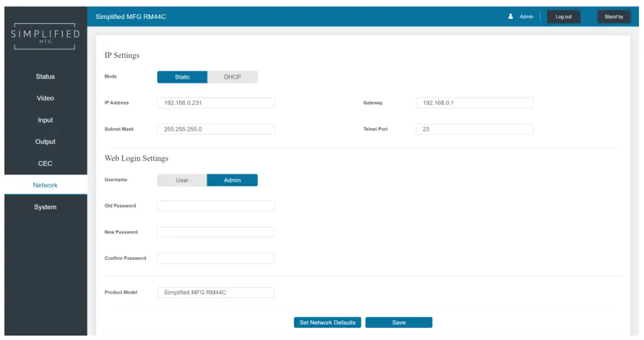The height and width of the screenshot is (340, 644).
Task: Click the 'Product Model' label
Action: (120, 292)
